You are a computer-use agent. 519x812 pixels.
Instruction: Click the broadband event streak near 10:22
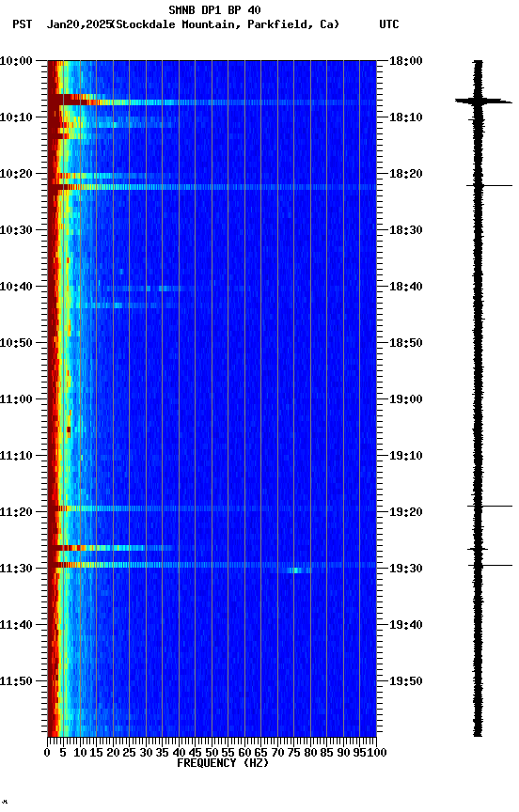[x=212, y=187]
